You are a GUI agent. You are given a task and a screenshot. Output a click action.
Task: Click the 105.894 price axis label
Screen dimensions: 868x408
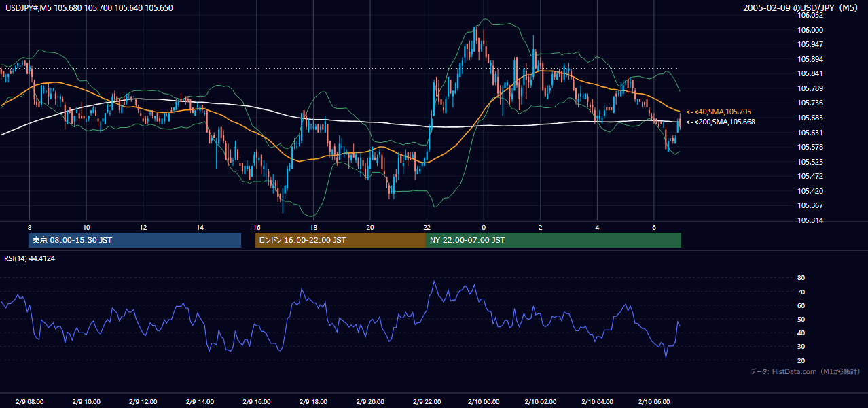click(810, 59)
